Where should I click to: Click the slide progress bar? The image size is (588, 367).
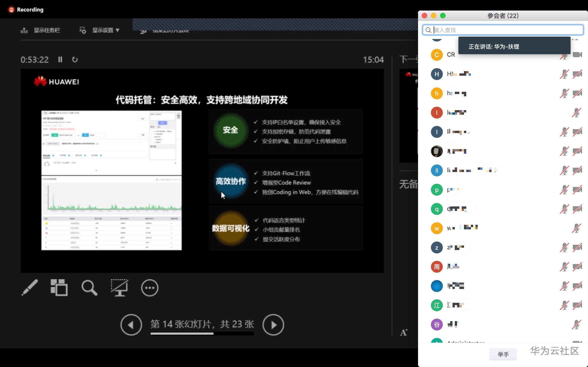pyautogui.click(x=202, y=334)
